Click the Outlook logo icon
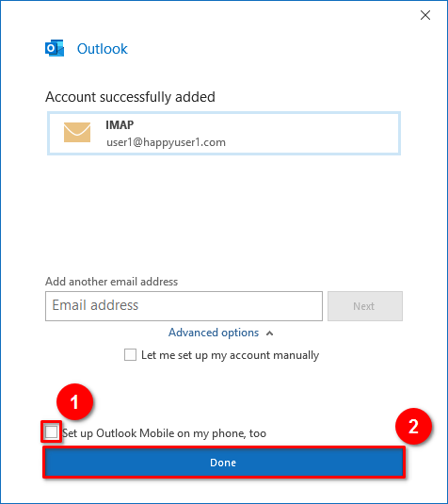 55,48
